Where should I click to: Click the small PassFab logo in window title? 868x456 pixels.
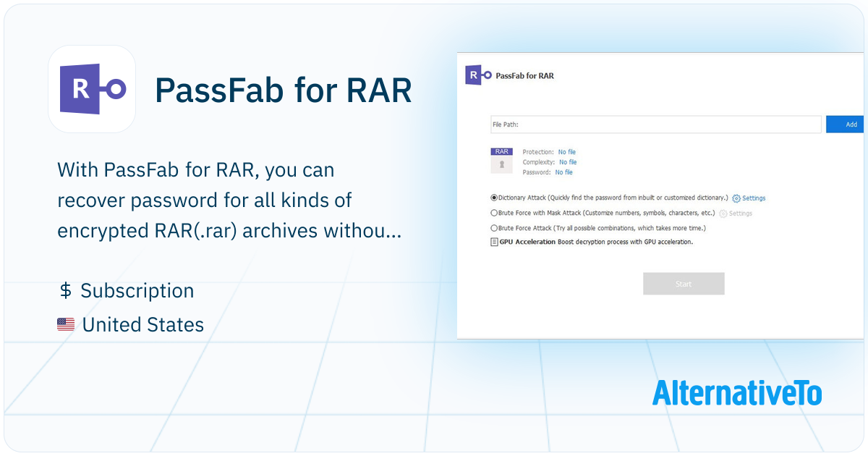point(478,75)
